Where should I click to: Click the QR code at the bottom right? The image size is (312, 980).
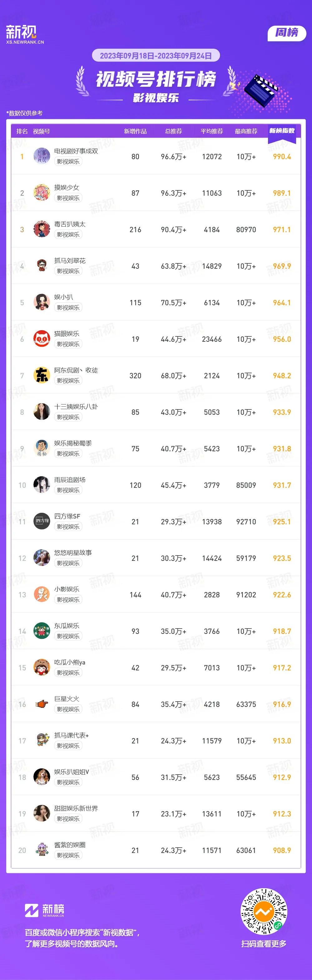(264, 912)
